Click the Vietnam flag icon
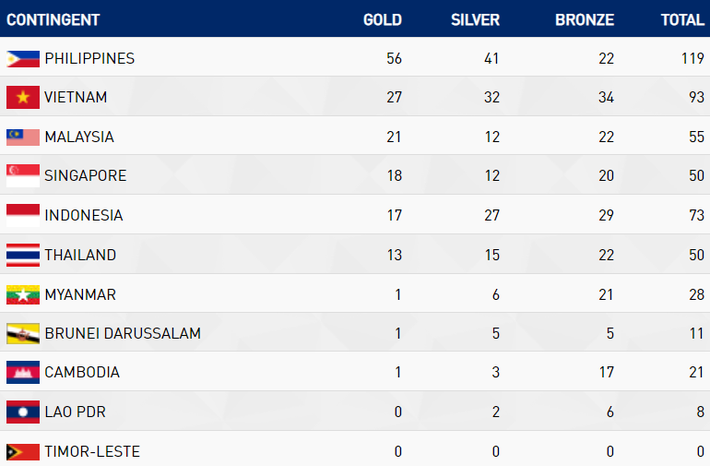The image size is (710, 466). click(x=22, y=98)
